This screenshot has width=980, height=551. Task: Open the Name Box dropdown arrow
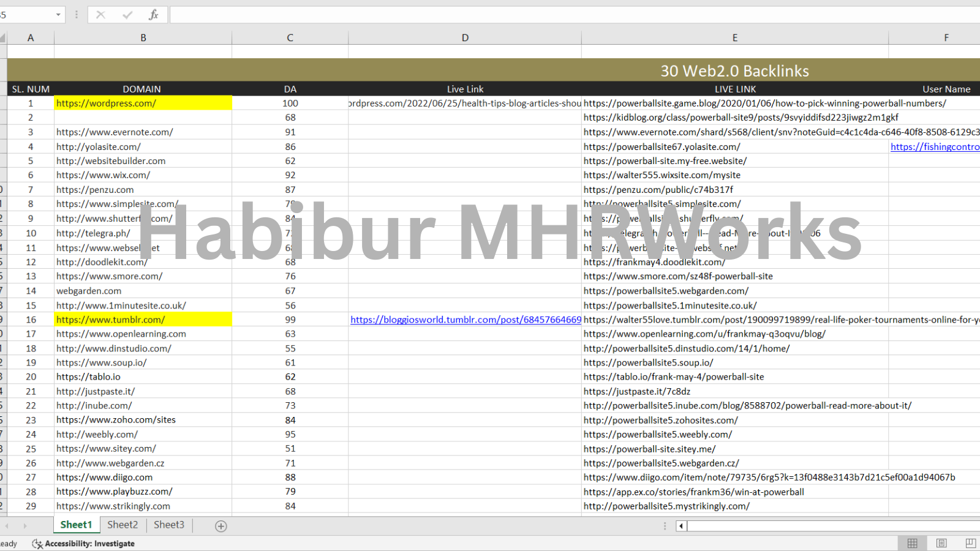pos(58,15)
